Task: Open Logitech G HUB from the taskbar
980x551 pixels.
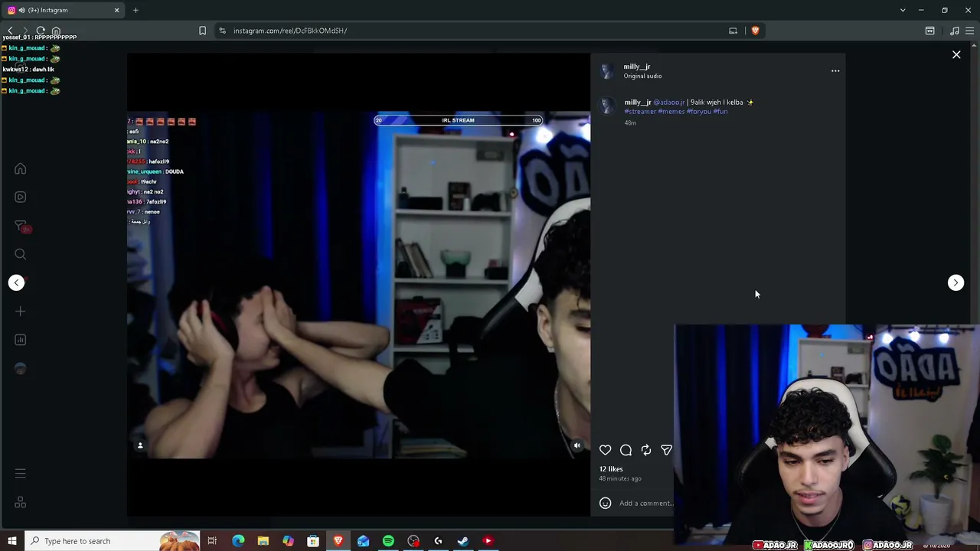Action: click(438, 541)
